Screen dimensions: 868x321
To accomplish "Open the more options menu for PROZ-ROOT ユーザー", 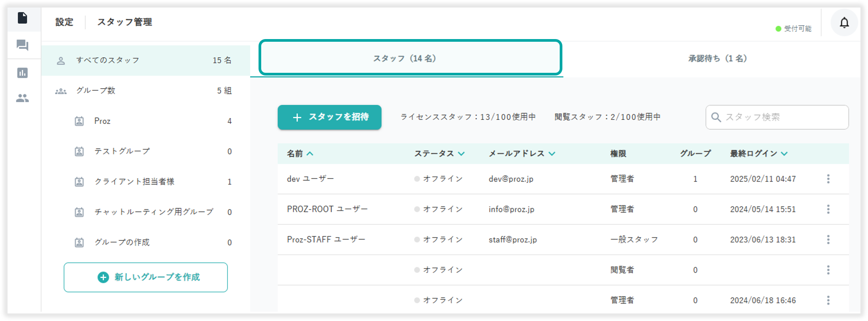I will tap(828, 209).
